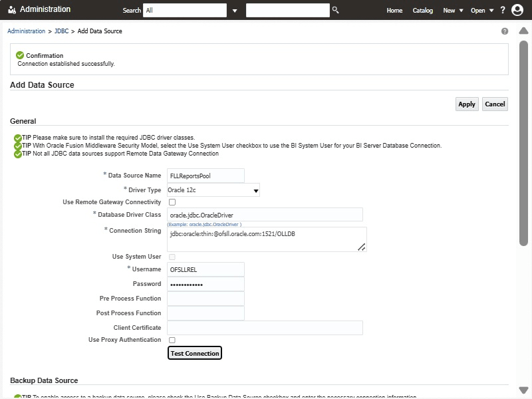532x399 pixels.
Task: Open the user account icon
Action: click(517, 10)
